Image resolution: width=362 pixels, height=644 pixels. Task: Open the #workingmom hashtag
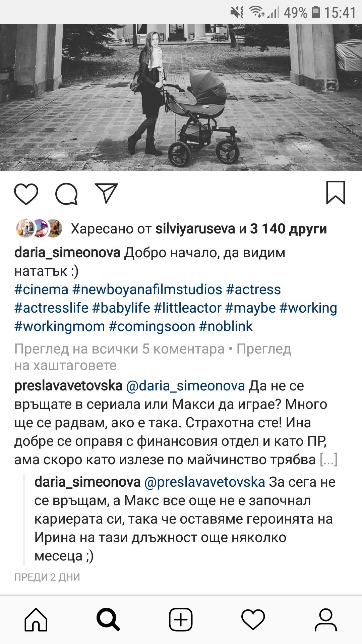[60, 326]
